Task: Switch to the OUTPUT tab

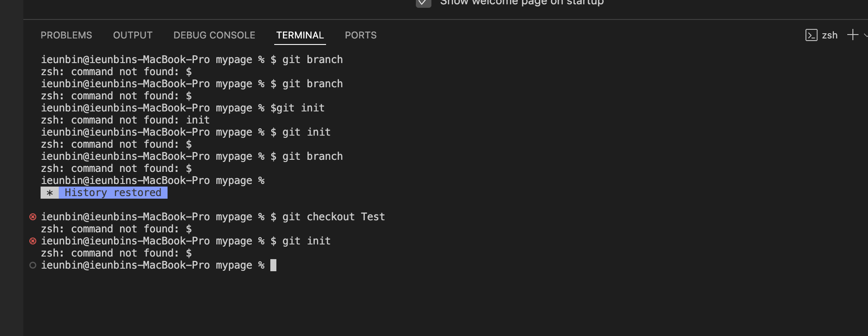Action: (x=133, y=35)
